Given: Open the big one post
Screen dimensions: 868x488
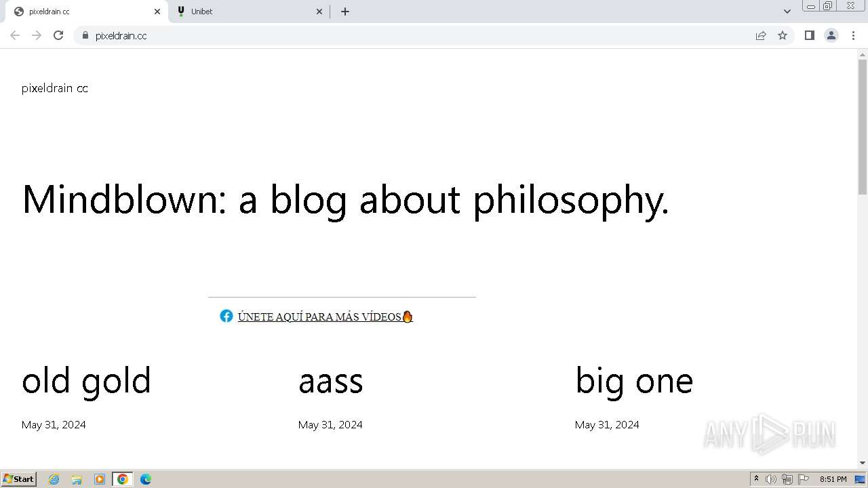Looking at the screenshot, I should [x=634, y=381].
